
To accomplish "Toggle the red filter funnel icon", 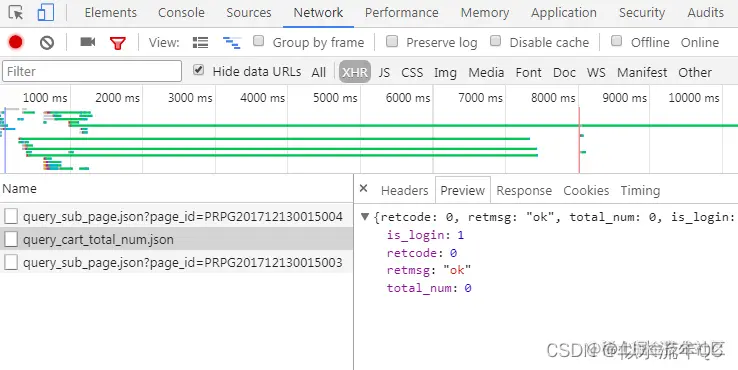I will pos(118,43).
